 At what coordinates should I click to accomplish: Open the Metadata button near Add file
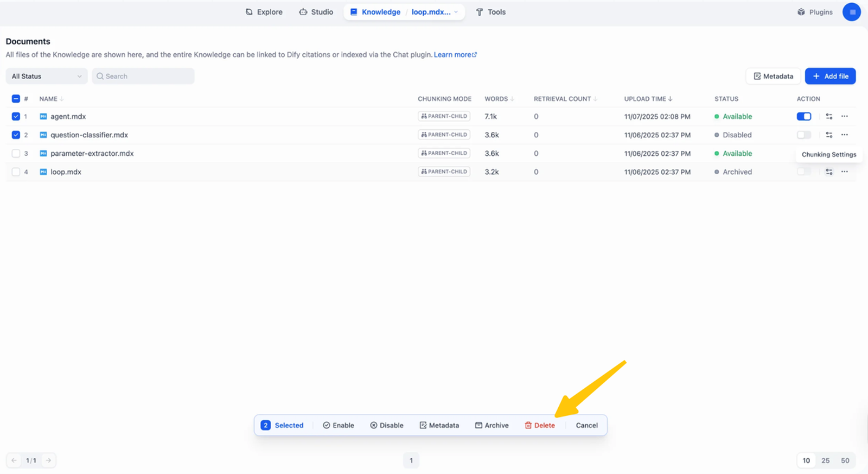(774, 76)
